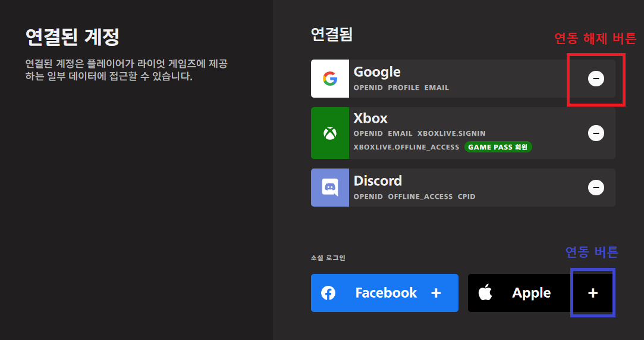Click Google PROFILE scope label
This screenshot has height=340, width=644.
coord(403,88)
